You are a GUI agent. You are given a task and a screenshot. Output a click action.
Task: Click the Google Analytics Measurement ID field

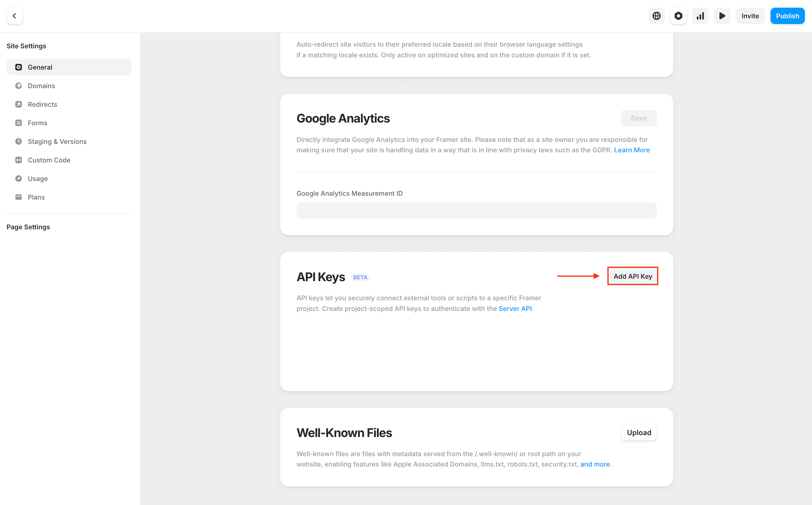tap(476, 210)
